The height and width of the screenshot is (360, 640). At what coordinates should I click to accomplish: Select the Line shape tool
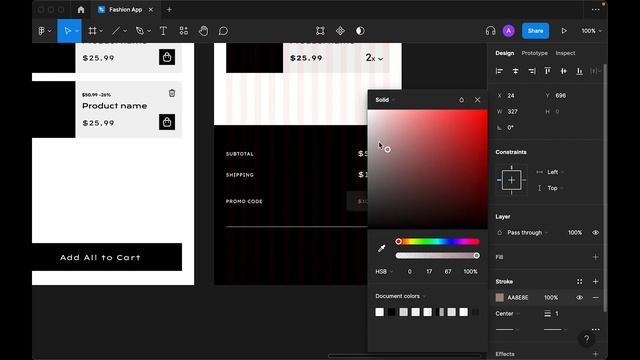(116, 31)
